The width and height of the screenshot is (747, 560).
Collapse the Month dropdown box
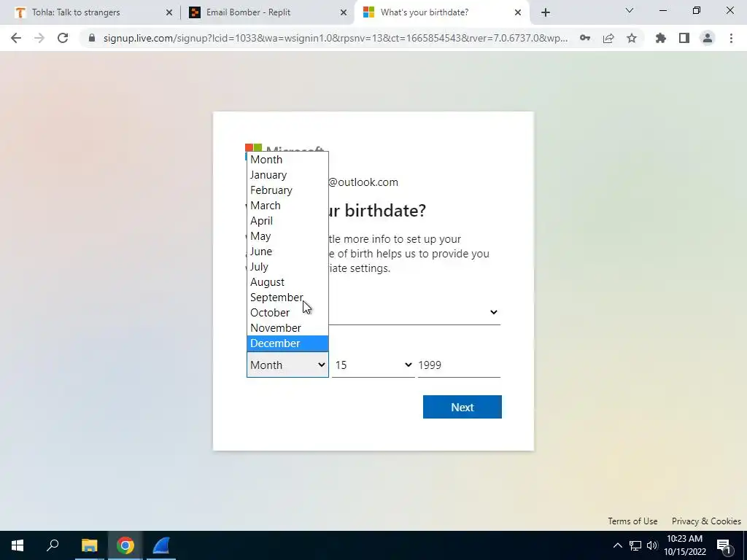pyautogui.click(x=287, y=365)
